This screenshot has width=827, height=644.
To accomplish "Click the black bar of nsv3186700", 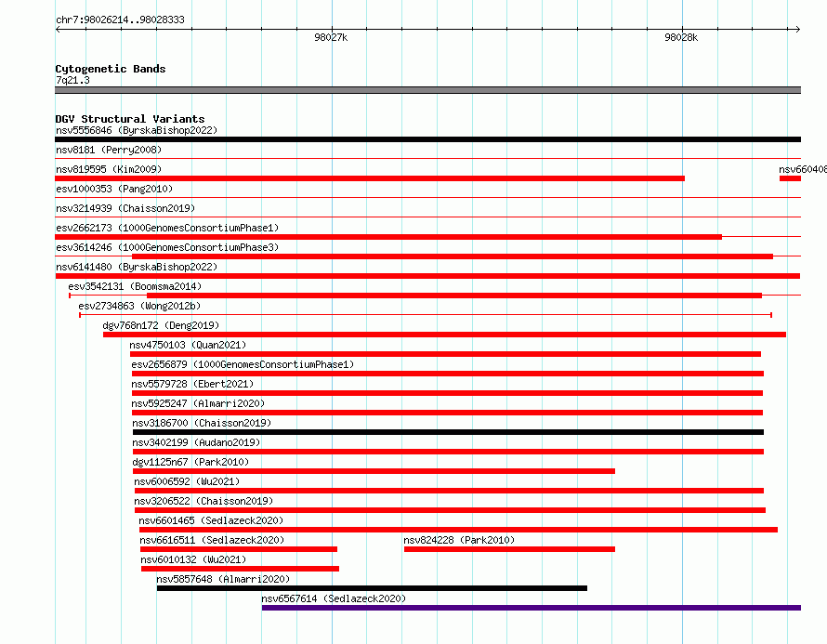I will click(x=448, y=432).
